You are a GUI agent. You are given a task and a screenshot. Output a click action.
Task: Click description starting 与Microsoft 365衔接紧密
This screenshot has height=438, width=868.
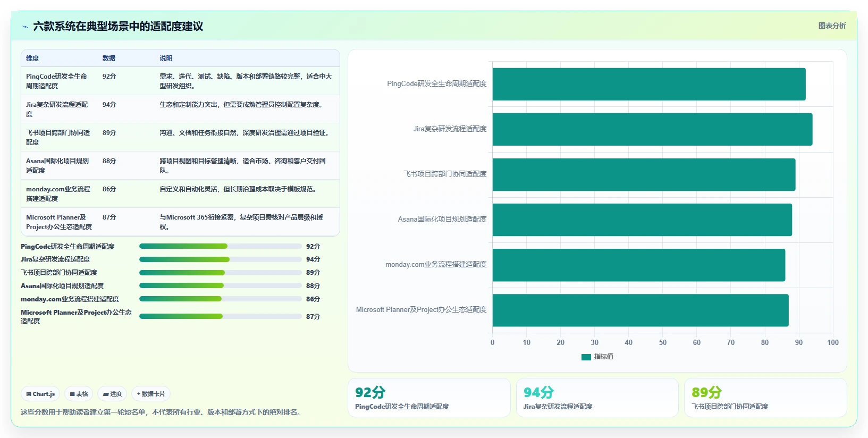click(241, 222)
